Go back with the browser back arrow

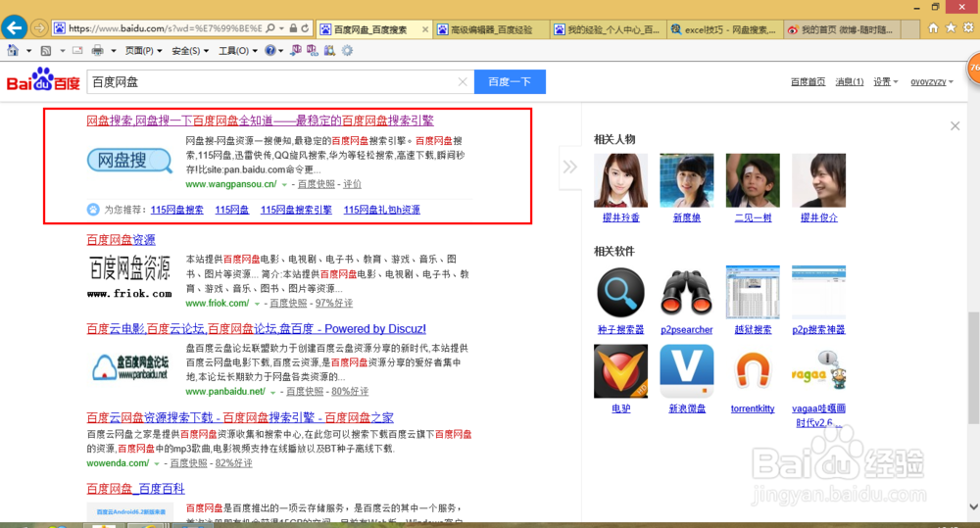tap(15, 27)
